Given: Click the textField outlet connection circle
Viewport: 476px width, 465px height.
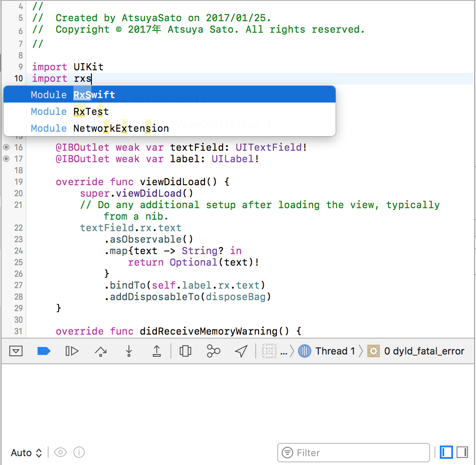Looking at the screenshot, I should pyautogui.click(x=6, y=147).
